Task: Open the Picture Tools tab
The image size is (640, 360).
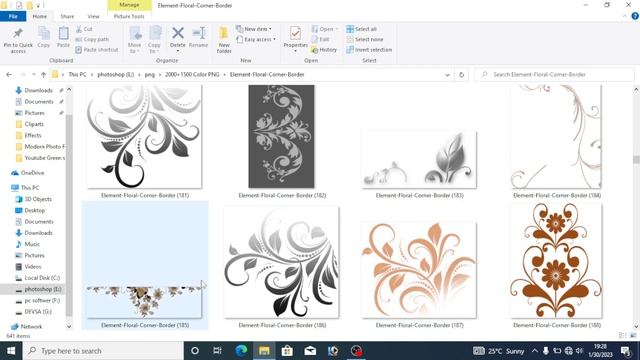Action: [129, 16]
